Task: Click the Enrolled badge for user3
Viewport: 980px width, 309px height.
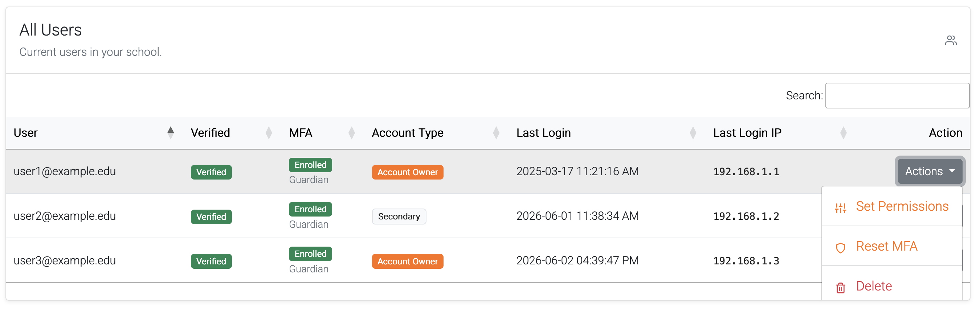Action: pyautogui.click(x=310, y=254)
